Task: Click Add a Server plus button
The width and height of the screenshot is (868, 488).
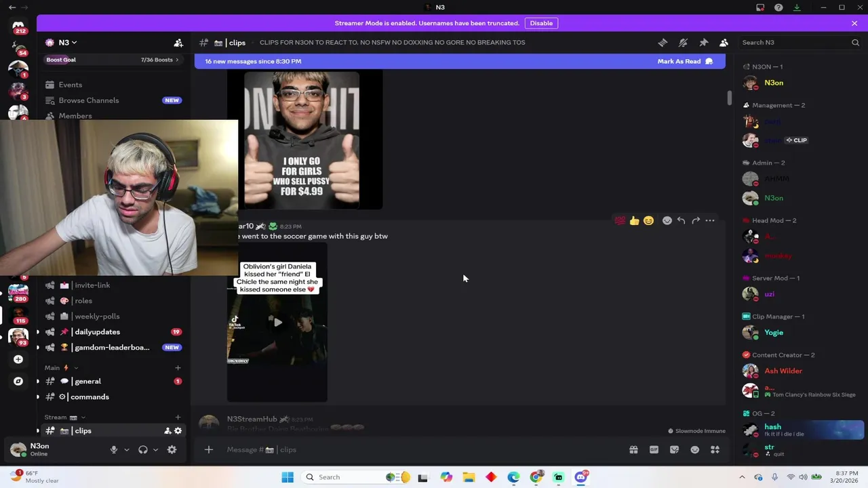Action: coord(18,359)
